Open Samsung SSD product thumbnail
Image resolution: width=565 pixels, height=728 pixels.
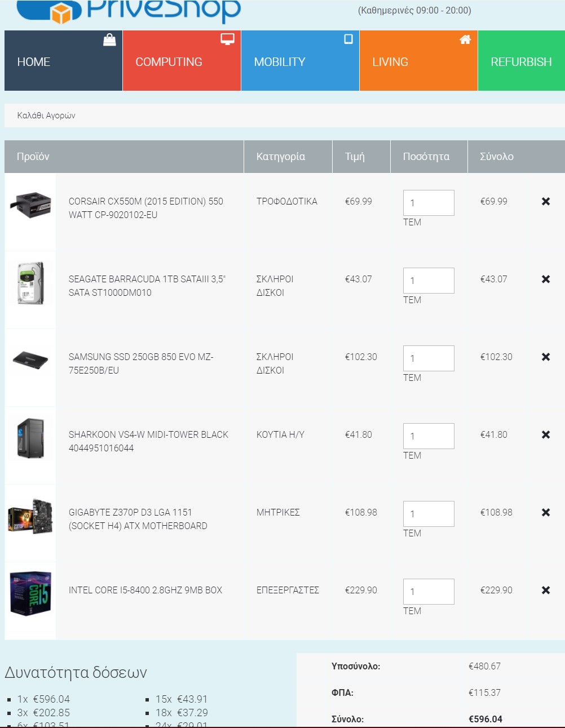(x=30, y=360)
